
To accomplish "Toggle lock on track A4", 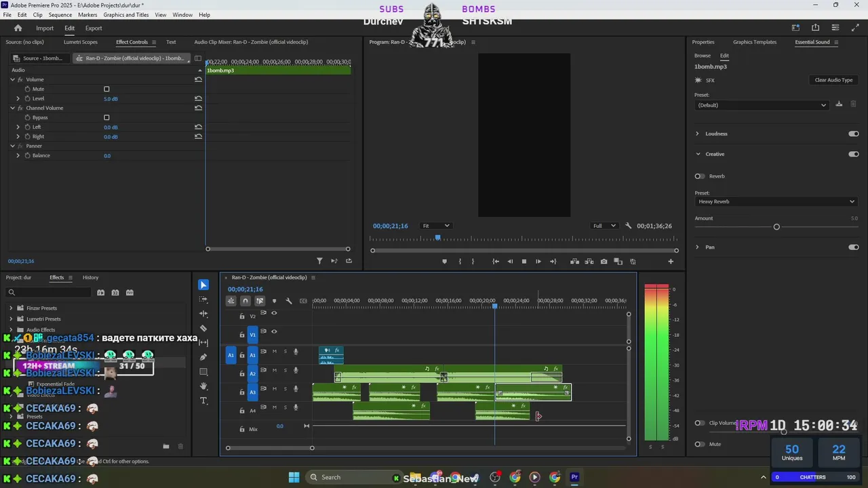I will click(242, 411).
